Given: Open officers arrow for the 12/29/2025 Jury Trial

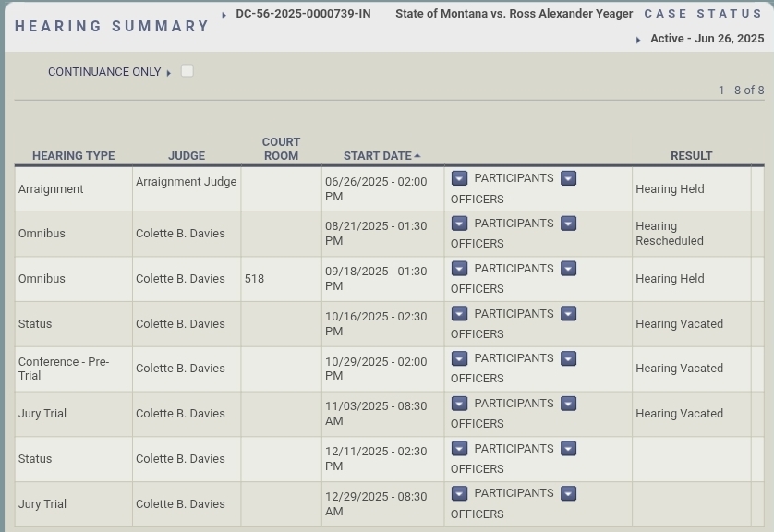Looking at the screenshot, I should 568,493.
